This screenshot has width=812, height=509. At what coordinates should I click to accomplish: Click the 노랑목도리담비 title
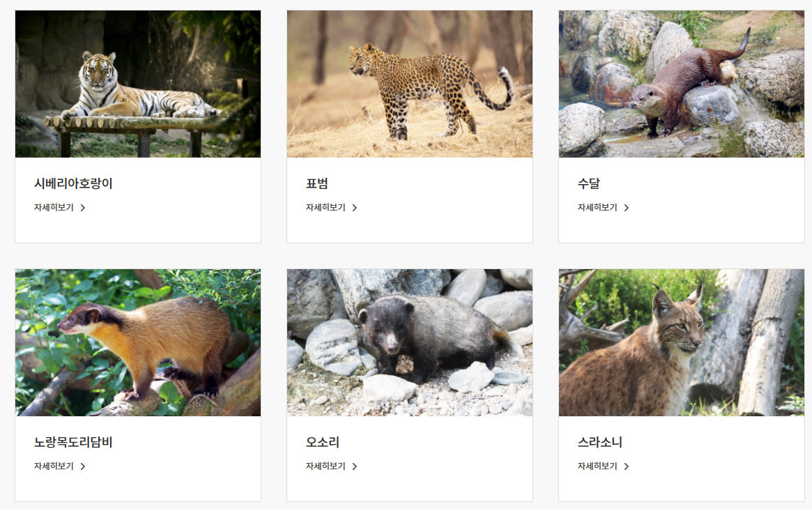click(x=73, y=442)
